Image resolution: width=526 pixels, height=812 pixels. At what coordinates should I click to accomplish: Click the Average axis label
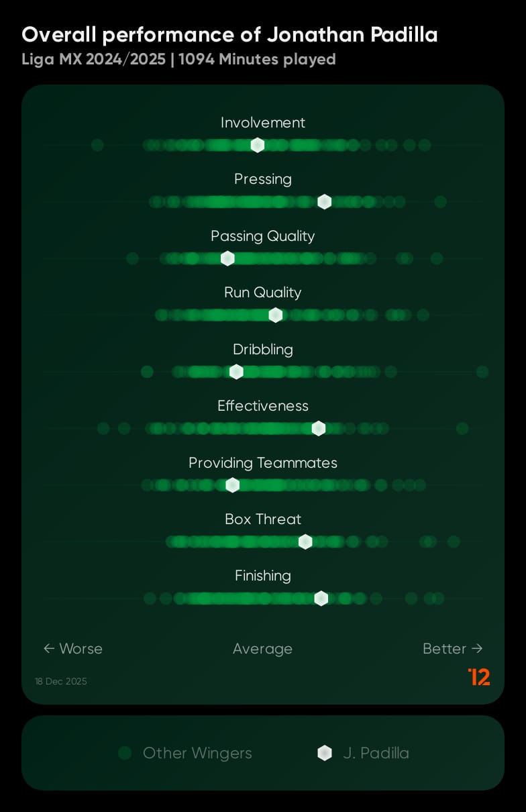point(262,649)
